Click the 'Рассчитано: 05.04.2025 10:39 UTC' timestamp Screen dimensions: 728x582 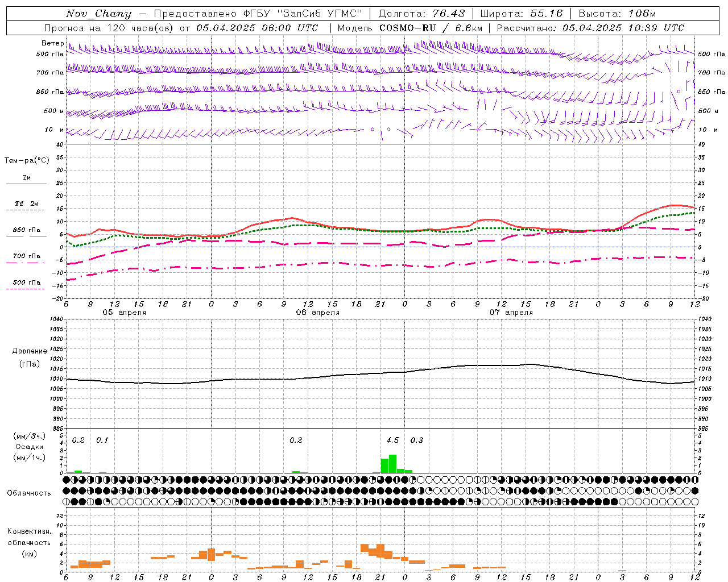(590, 28)
